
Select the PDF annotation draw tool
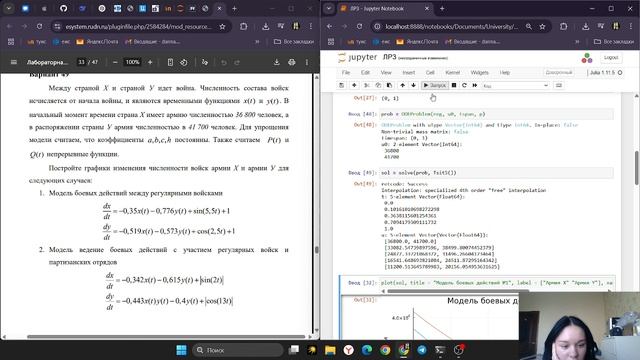(204, 62)
